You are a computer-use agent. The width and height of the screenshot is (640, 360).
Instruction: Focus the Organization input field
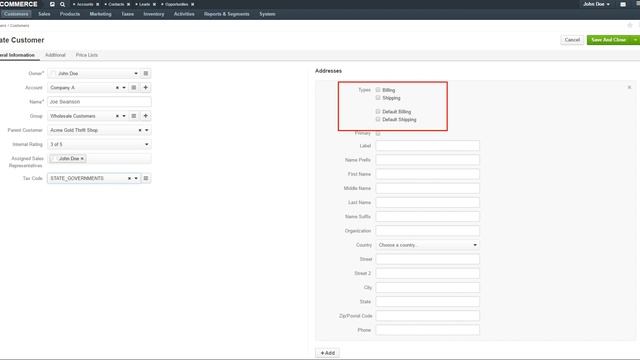click(x=427, y=231)
